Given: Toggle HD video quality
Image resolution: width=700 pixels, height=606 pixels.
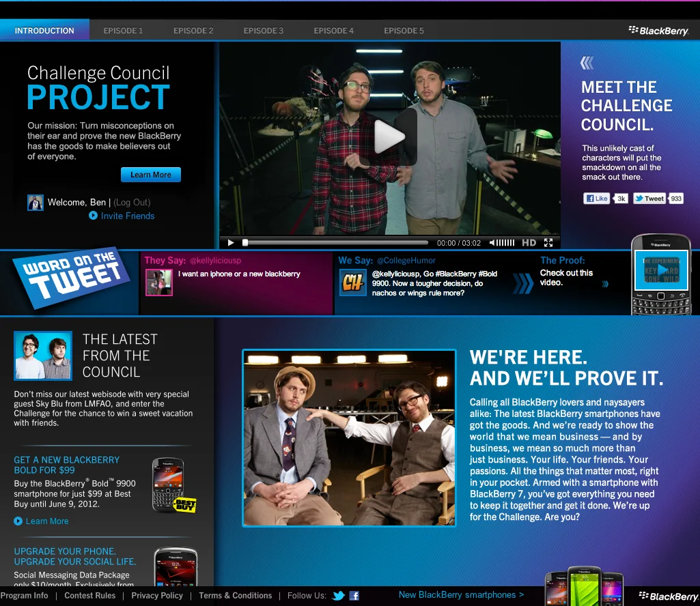Looking at the screenshot, I should [x=529, y=243].
